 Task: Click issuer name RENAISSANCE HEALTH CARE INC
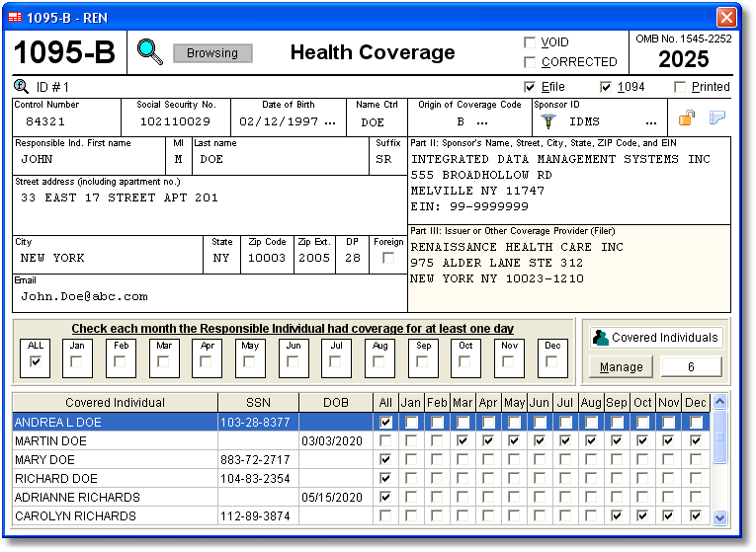[517, 247]
